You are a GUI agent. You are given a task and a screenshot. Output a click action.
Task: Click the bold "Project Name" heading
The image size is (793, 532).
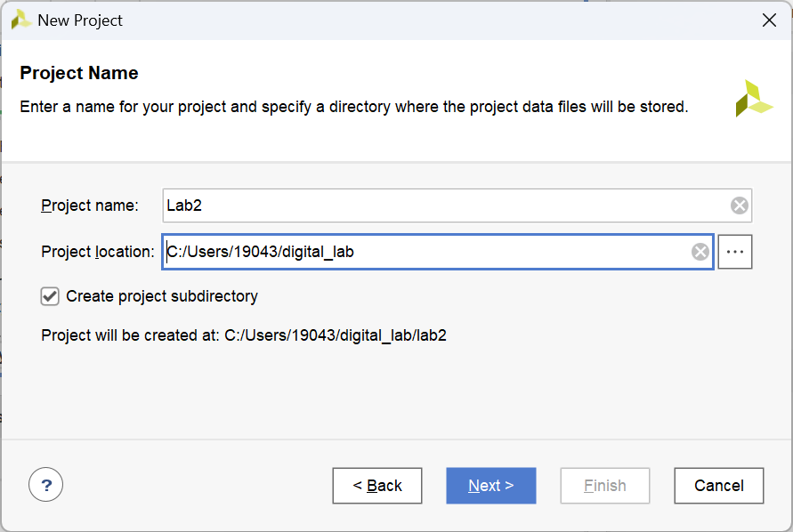[x=79, y=73]
